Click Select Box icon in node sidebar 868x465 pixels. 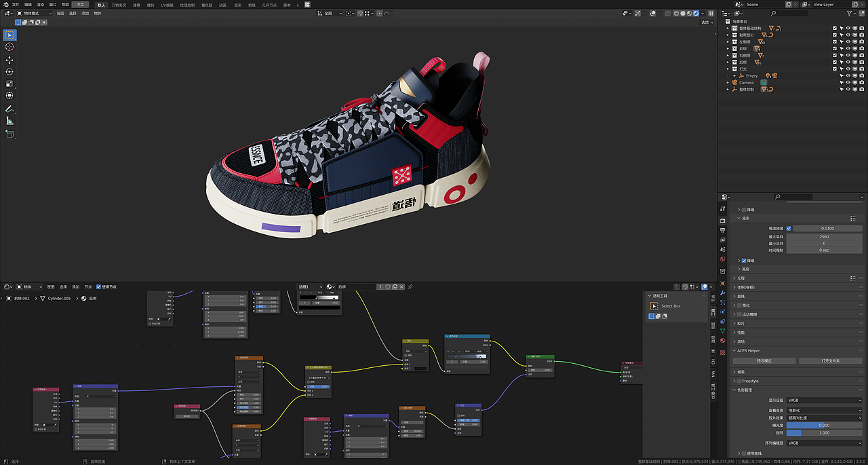tap(654, 306)
